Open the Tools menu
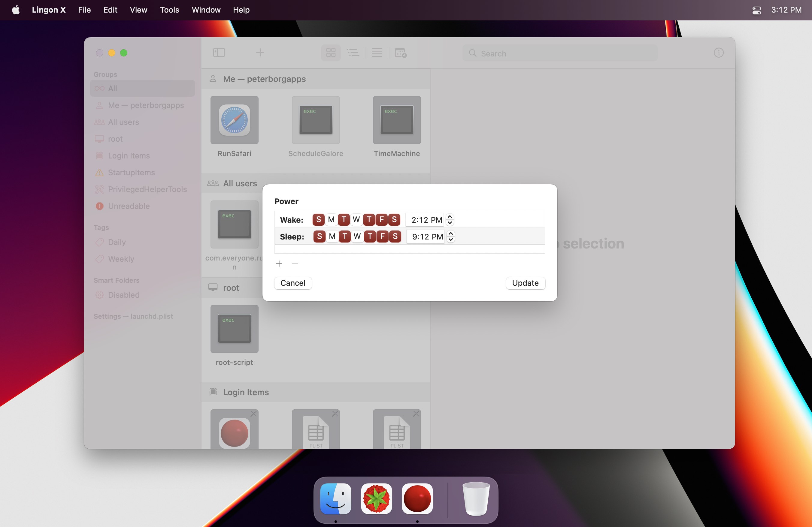The width and height of the screenshot is (812, 527). click(170, 10)
